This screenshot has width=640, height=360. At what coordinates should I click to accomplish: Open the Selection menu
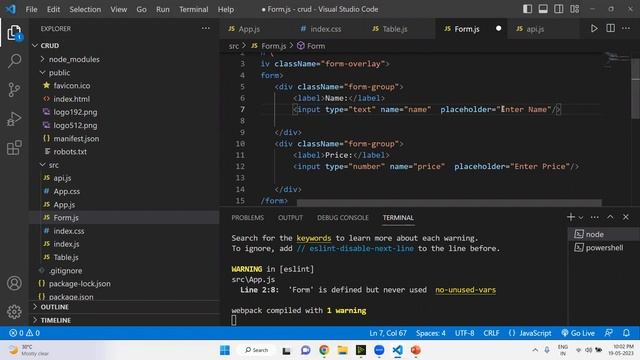pyautogui.click(x=85, y=9)
